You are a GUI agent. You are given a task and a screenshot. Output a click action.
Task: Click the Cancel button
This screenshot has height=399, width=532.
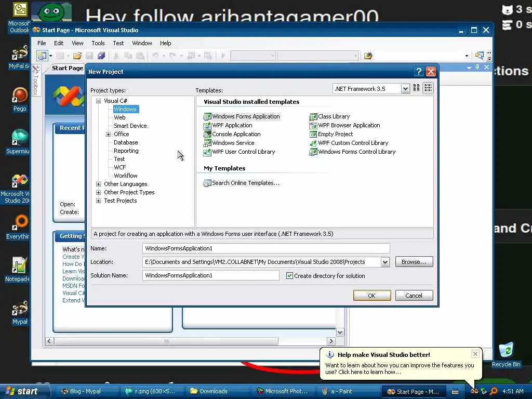(414, 296)
